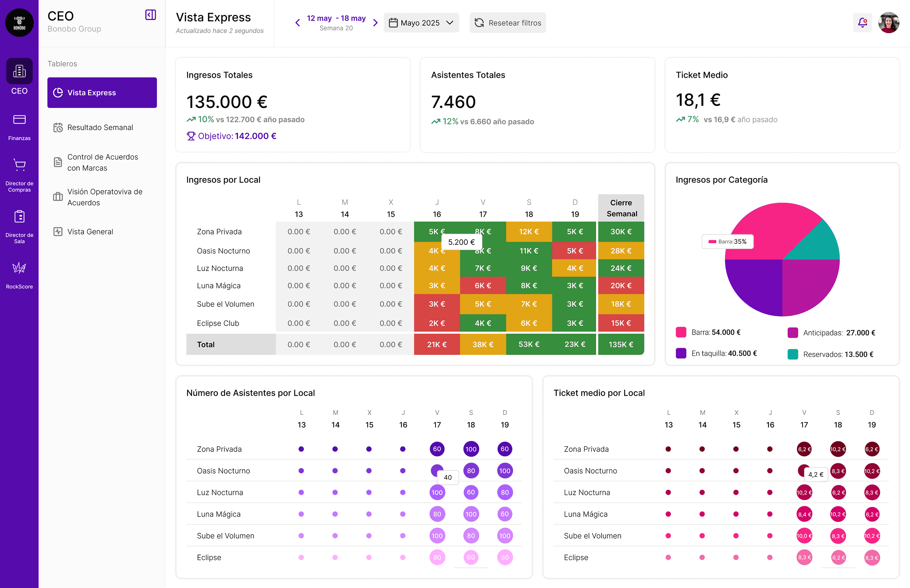Select the CEO building icon
Viewport: 910px width, 588px height.
(19, 71)
